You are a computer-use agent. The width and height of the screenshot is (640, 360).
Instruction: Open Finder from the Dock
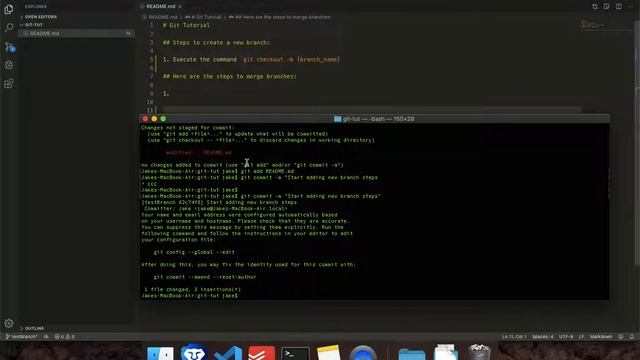[160, 353]
